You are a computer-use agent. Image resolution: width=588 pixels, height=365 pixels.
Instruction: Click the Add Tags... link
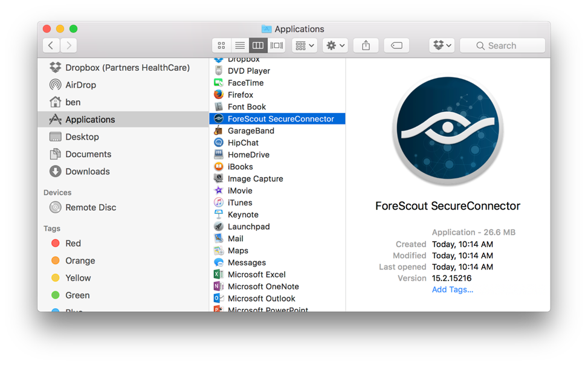point(453,289)
